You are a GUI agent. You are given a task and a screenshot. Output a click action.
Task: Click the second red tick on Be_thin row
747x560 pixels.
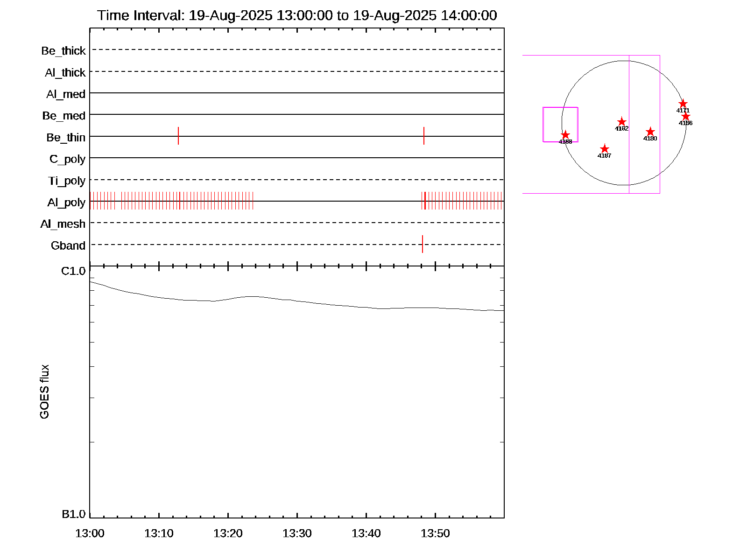[424, 136]
